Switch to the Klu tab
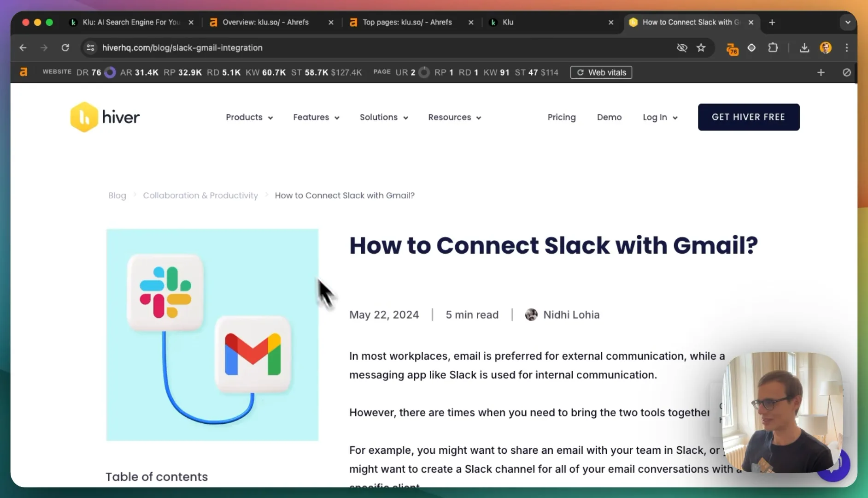 point(551,22)
